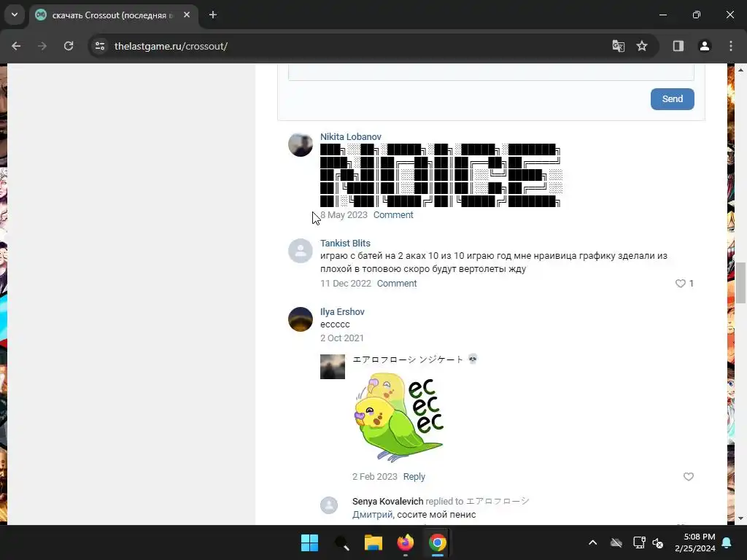Click the page vertical scrollbar thumb
The height and width of the screenshot is (560, 747).
pos(740,282)
